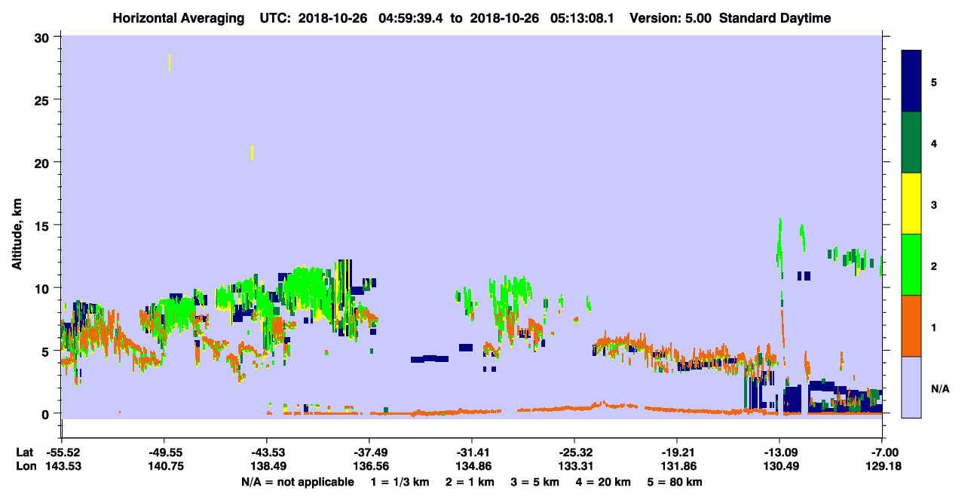980x503 pixels.
Task: Click the yellow streak near 21 km altitude
Action: coord(252,153)
